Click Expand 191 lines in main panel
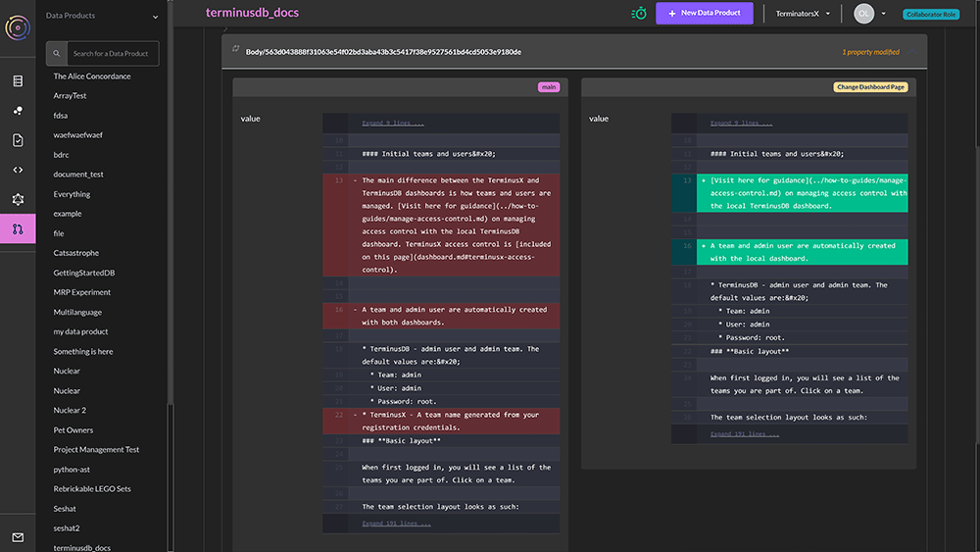Image resolution: width=980 pixels, height=552 pixels. (396, 524)
